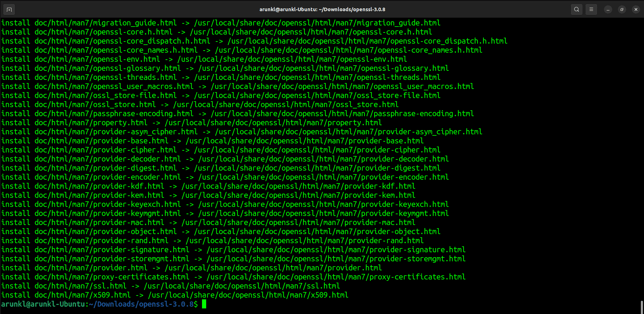This screenshot has height=314, width=644.
Task: Click the proxy-certificates.html install line
Action: pos(233,277)
